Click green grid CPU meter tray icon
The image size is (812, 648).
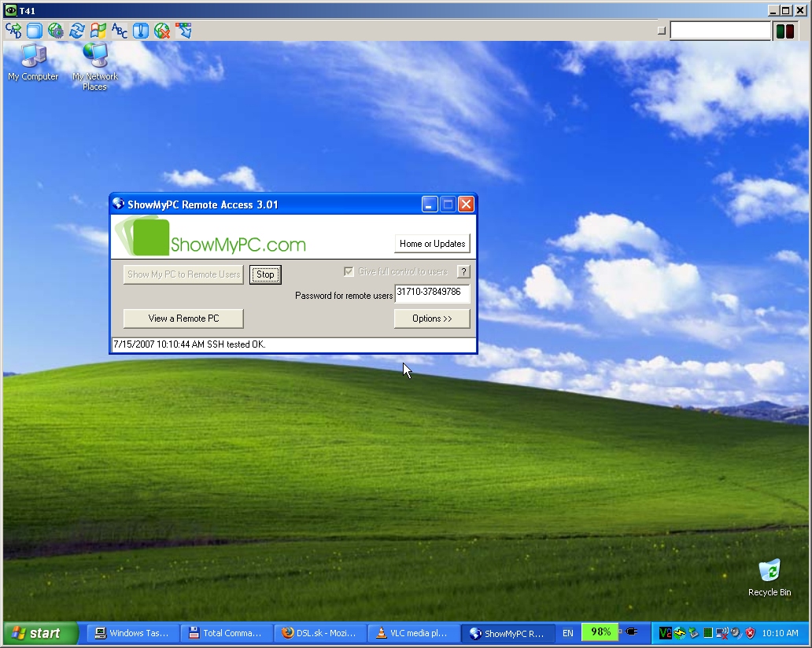pyautogui.click(x=707, y=633)
